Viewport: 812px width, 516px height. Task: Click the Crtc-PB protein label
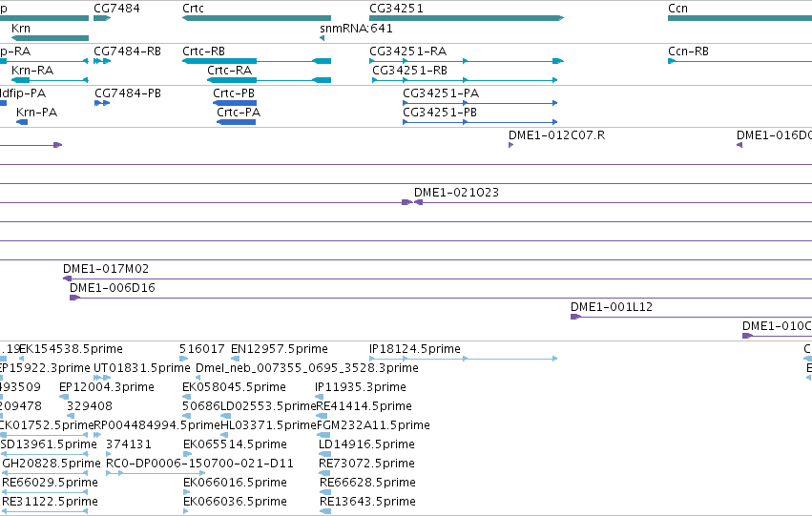234,93
